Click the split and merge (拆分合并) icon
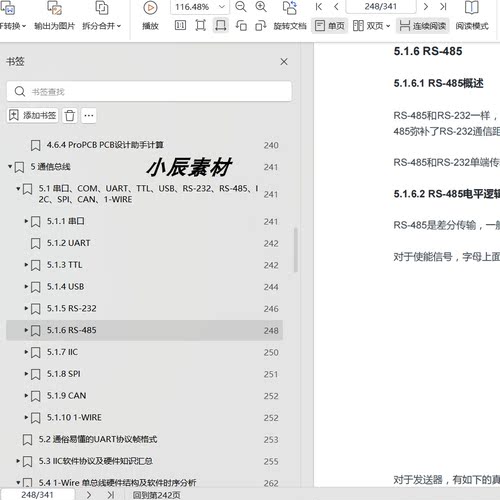 tap(102, 7)
